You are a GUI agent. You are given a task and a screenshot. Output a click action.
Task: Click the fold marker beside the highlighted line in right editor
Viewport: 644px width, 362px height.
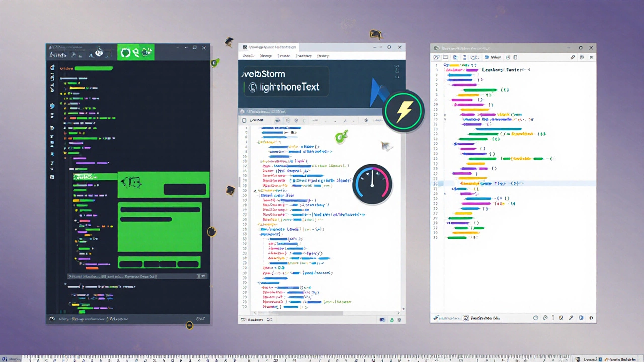tap(436, 184)
